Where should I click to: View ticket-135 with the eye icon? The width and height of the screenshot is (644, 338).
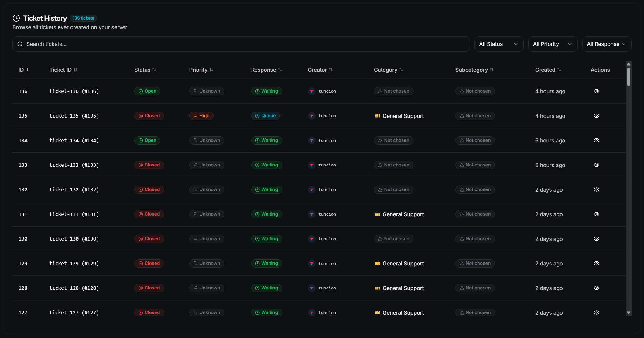(596, 116)
